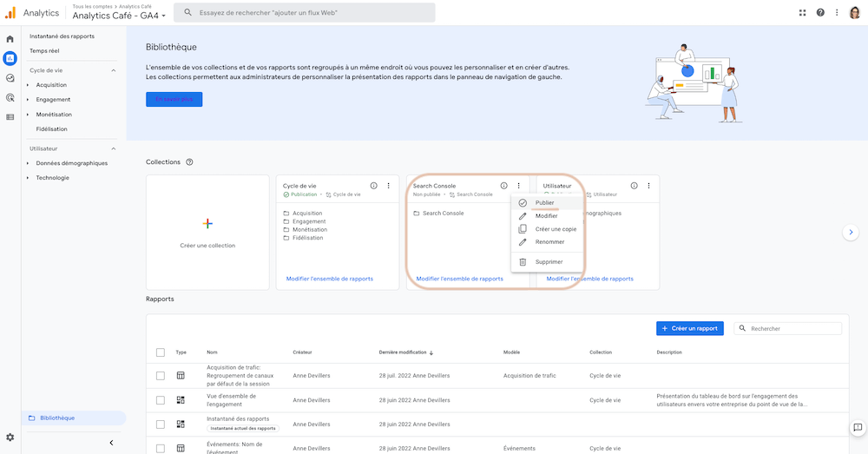The height and width of the screenshot is (454, 868).
Task: Click the feedback icon at right edge
Action: (x=858, y=427)
